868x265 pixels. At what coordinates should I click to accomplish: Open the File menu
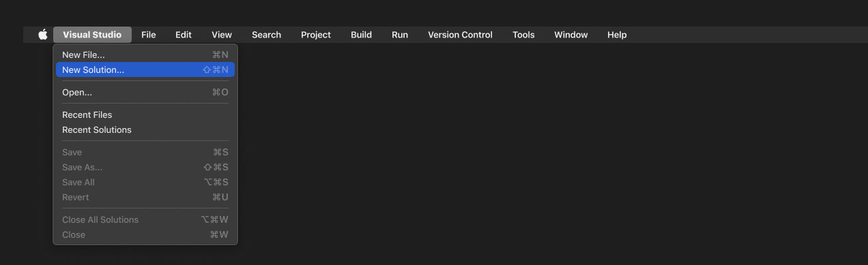coord(149,35)
